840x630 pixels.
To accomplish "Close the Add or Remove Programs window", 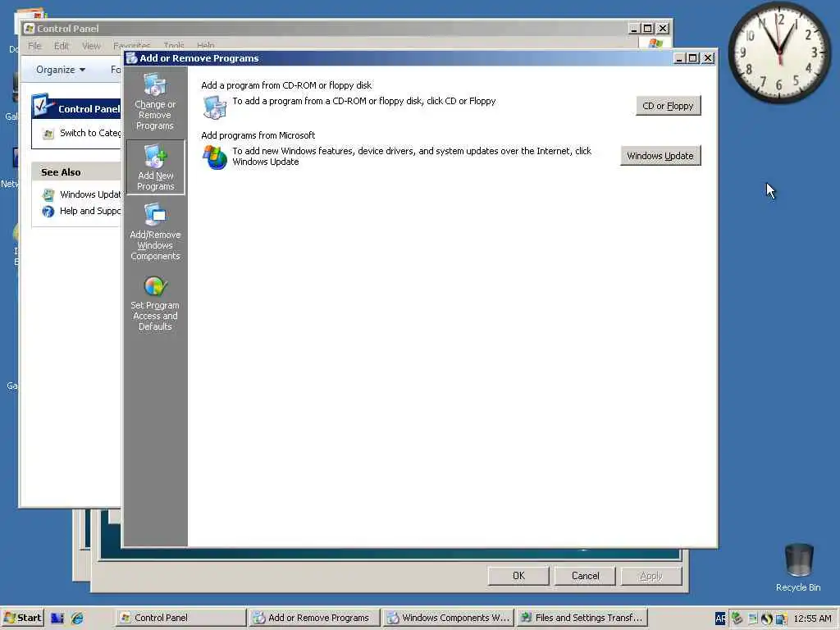I will click(708, 58).
